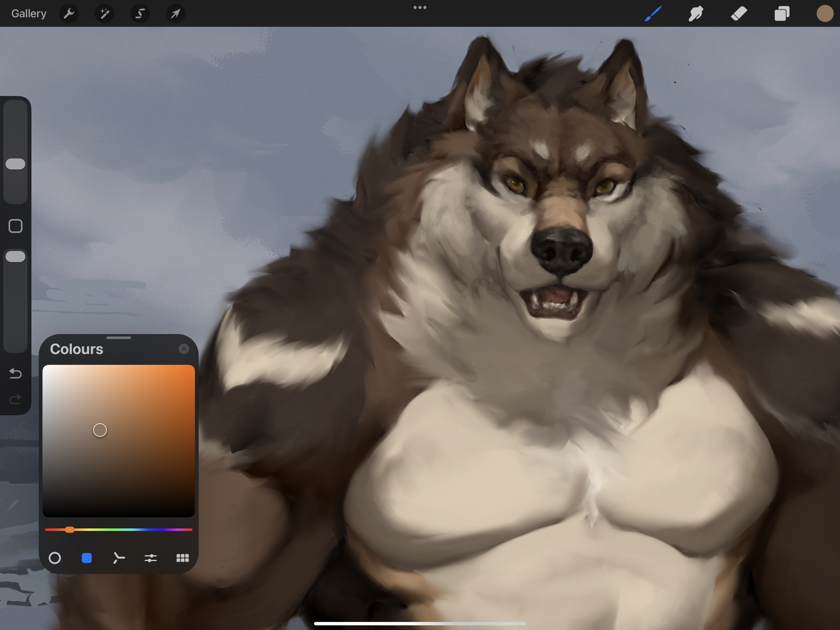840x630 pixels.
Task: Switch to the Classic colour tab
Action: point(87,558)
